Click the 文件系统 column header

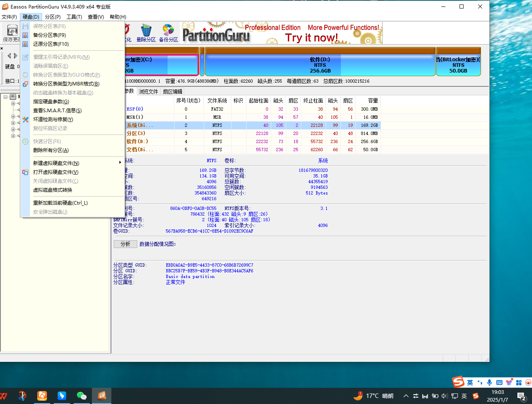(217, 100)
